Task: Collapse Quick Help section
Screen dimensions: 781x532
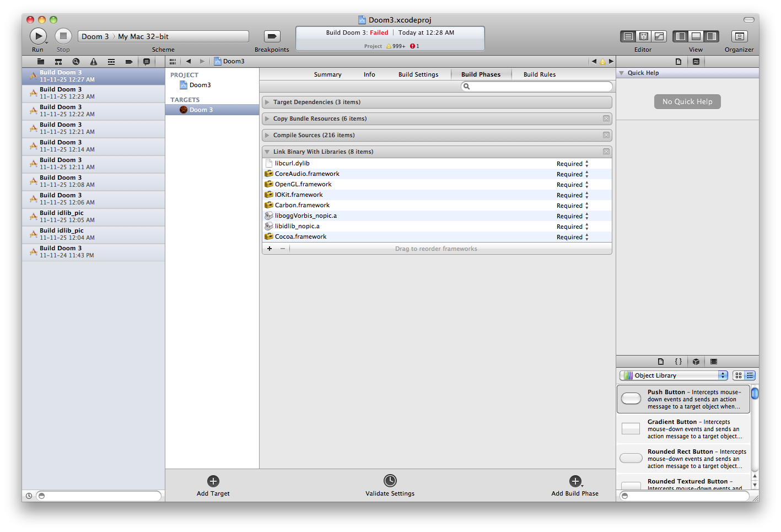Action: pos(622,73)
